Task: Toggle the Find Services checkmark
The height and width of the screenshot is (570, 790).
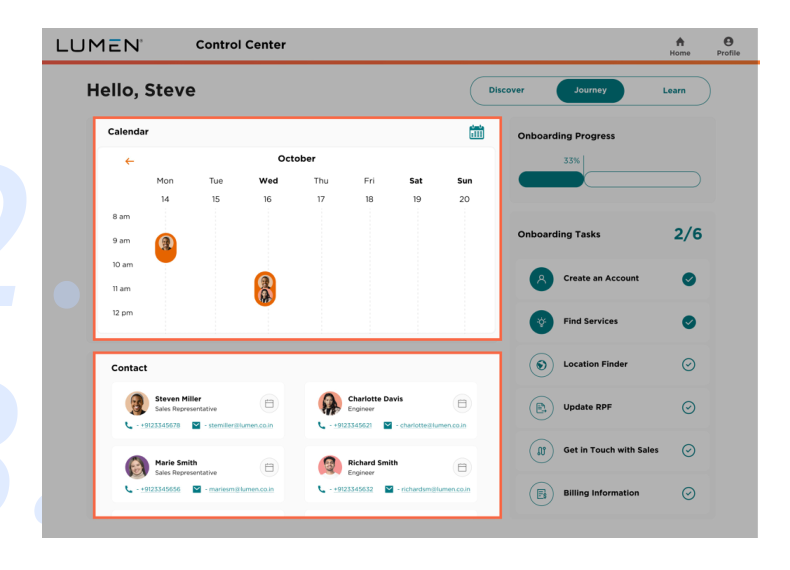Action: [x=689, y=322]
